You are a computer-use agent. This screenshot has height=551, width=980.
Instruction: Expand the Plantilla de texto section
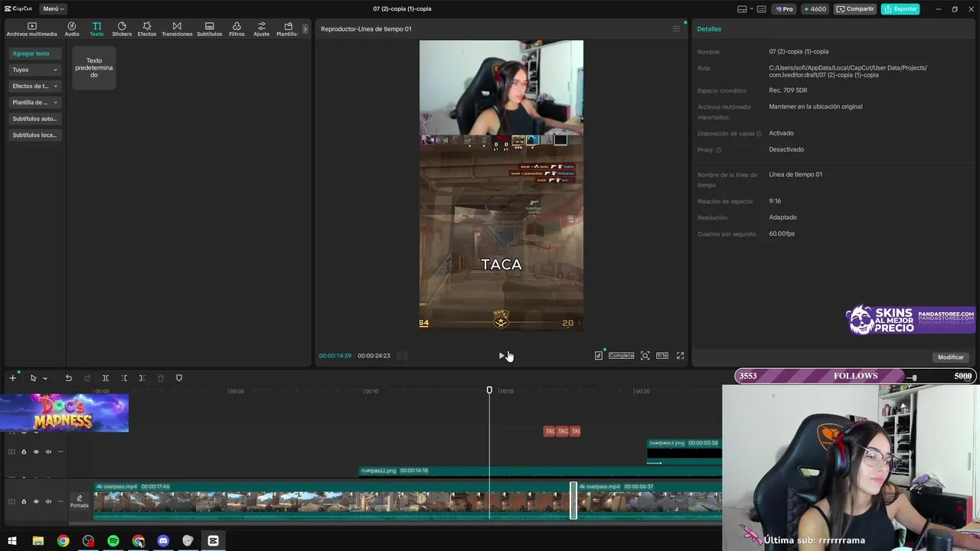[34, 103]
